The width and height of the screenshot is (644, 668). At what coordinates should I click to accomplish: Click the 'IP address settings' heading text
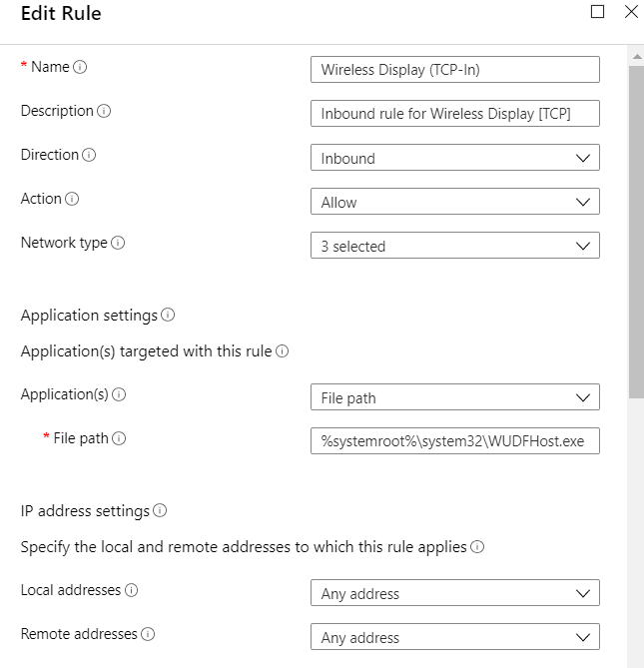tap(85, 511)
